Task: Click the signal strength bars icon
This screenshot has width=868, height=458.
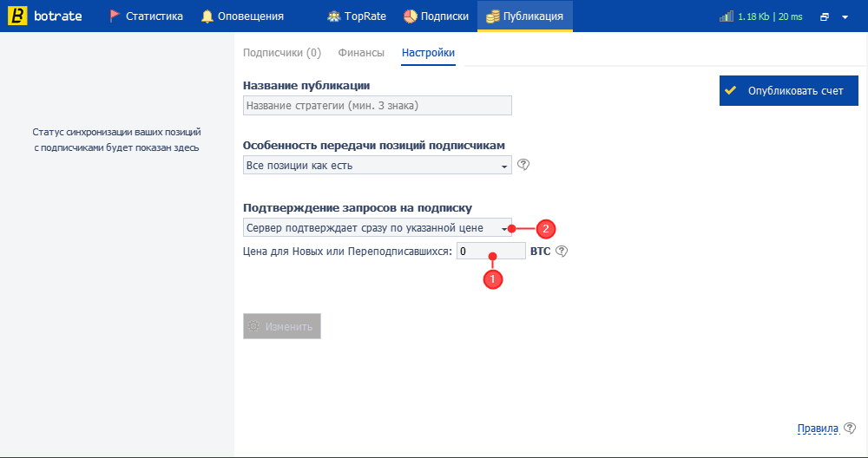Action: click(x=727, y=16)
